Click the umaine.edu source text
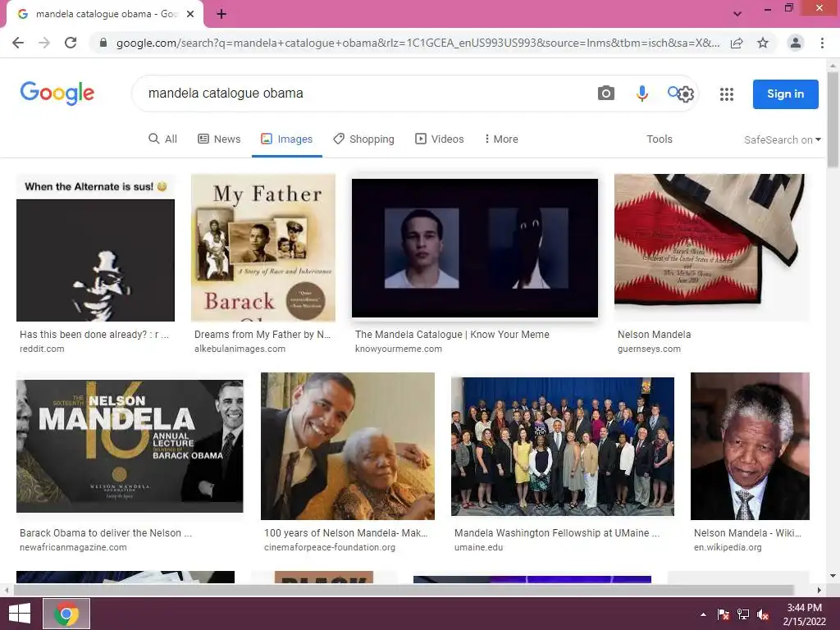Image resolution: width=840 pixels, height=630 pixels. (x=478, y=547)
